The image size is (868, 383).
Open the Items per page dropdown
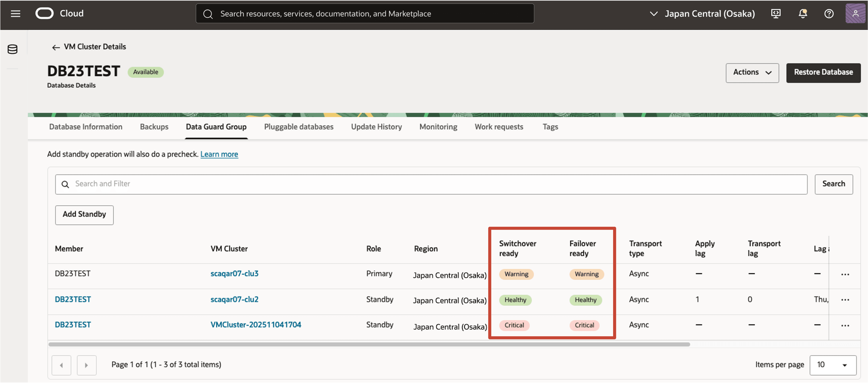coord(833,365)
